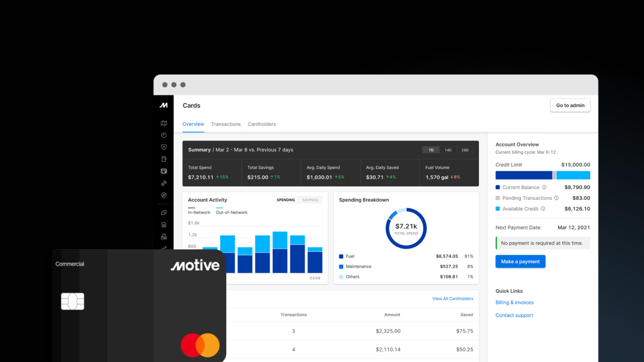Screen dimensions: 644x362
Task: Show SAVINGS in Account Activity
Action: [310, 200]
